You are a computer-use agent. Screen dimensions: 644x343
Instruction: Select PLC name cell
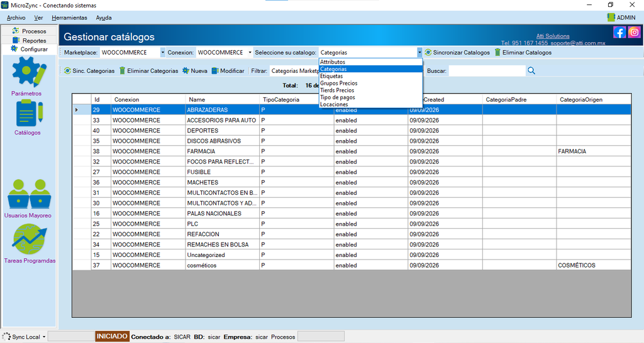pos(222,224)
